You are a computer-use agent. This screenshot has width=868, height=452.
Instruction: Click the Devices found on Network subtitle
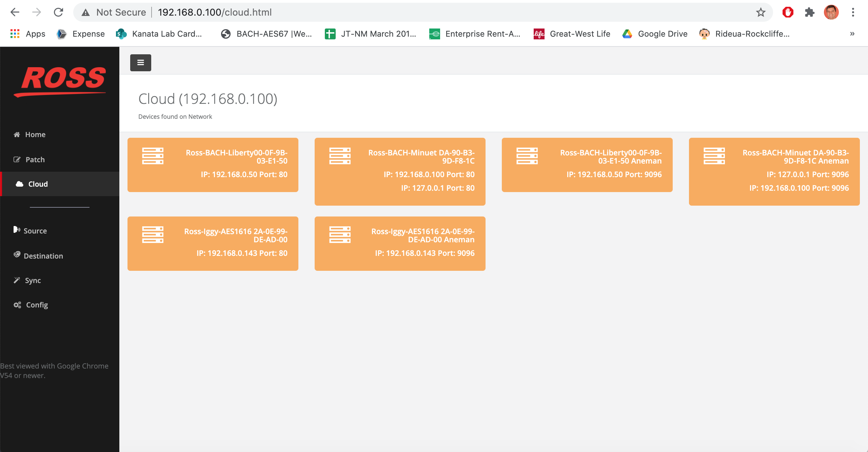175,116
